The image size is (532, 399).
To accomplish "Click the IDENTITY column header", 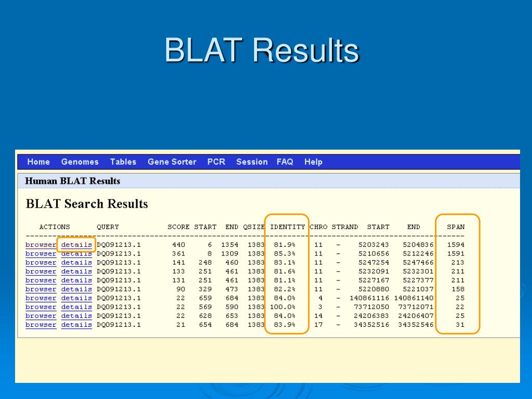I will (287, 227).
